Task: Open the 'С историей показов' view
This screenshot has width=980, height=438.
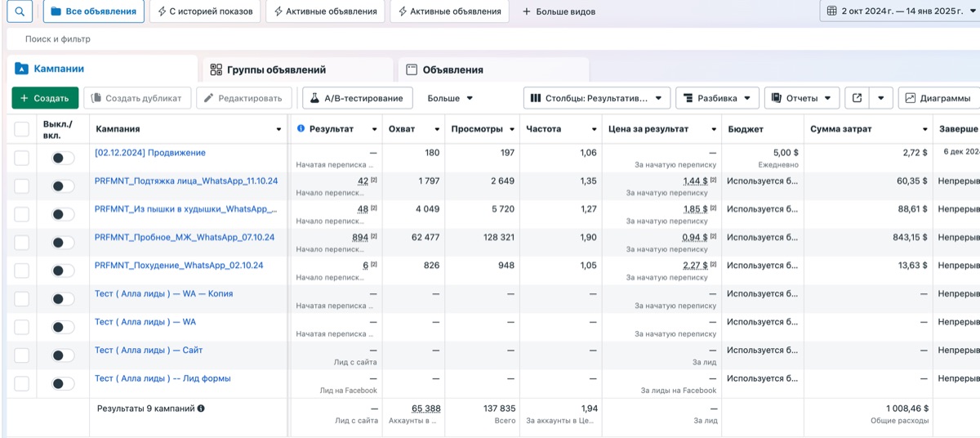Action: (x=207, y=11)
